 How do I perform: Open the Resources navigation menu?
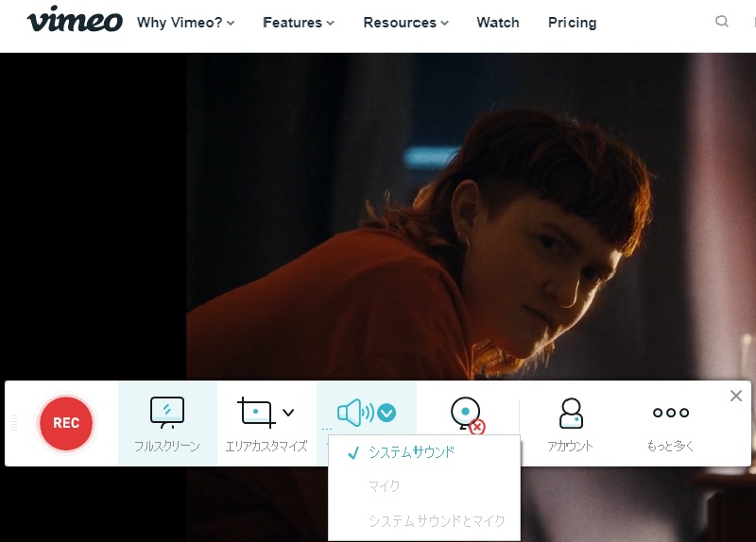coord(405,23)
